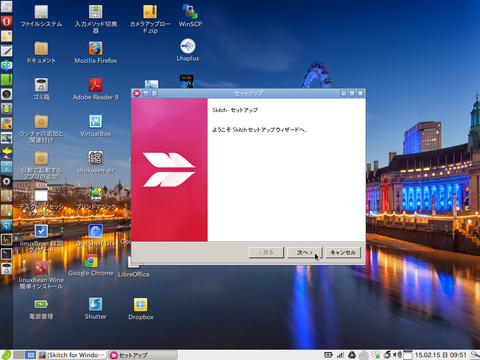Launch the Shutter desktop icon

pyautogui.click(x=96, y=309)
